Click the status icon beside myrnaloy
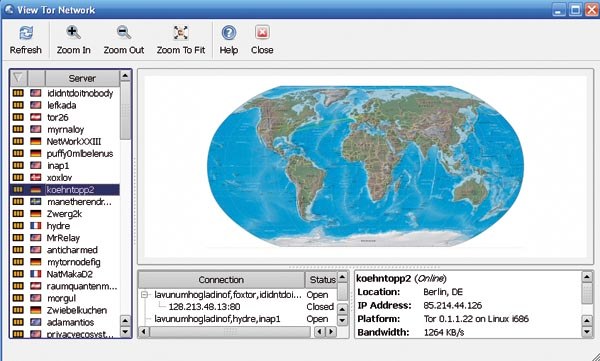This screenshot has height=361, width=600. point(18,129)
